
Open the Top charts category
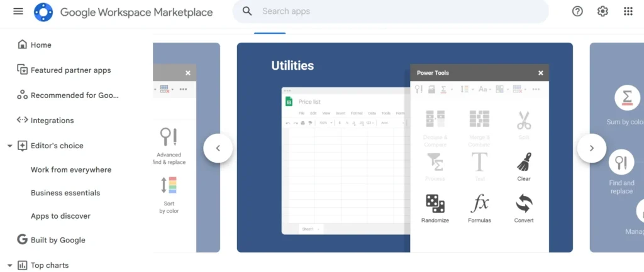pyautogui.click(x=43, y=266)
